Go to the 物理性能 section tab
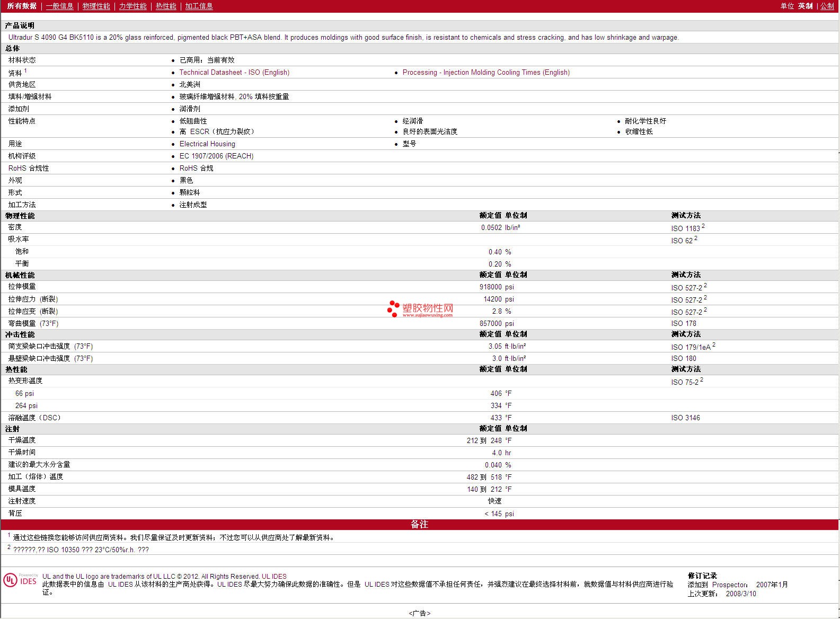This screenshot has width=840, height=619. click(x=96, y=6)
